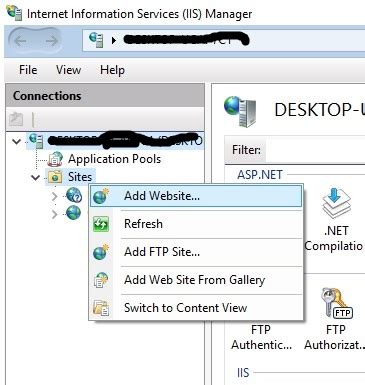
Task: Click the address bar breadcrumb arrow
Action: [x=114, y=41]
